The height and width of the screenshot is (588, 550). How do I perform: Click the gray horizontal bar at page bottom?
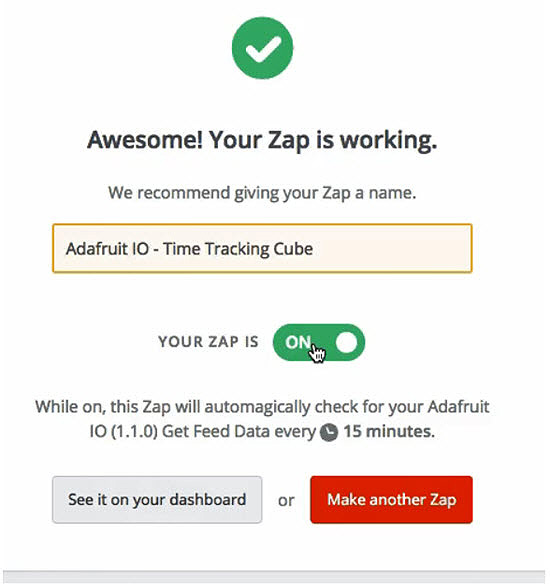pos(274,577)
